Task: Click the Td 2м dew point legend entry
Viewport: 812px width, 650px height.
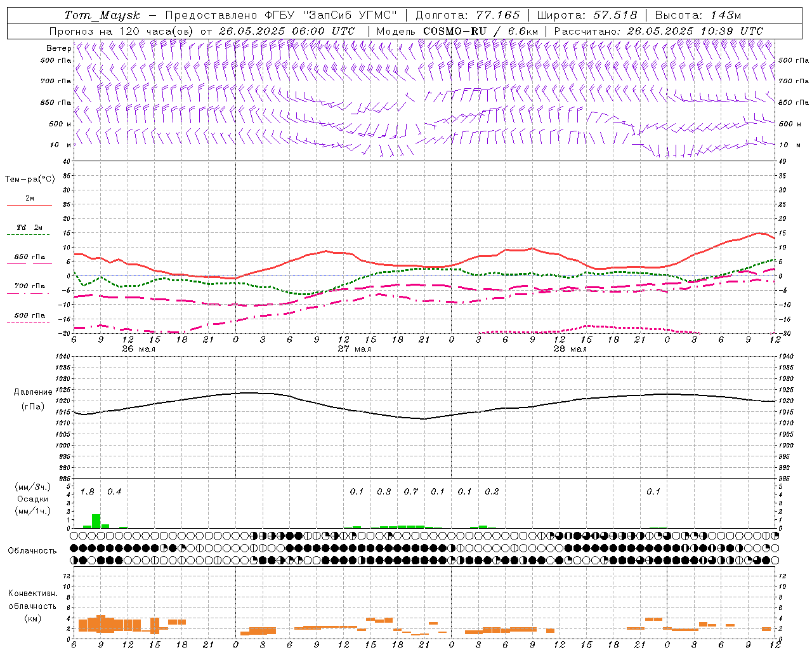Action: 30,227
